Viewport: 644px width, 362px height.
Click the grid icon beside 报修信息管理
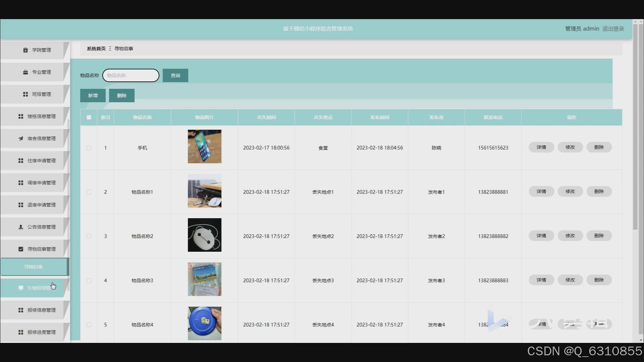click(21, 310)
